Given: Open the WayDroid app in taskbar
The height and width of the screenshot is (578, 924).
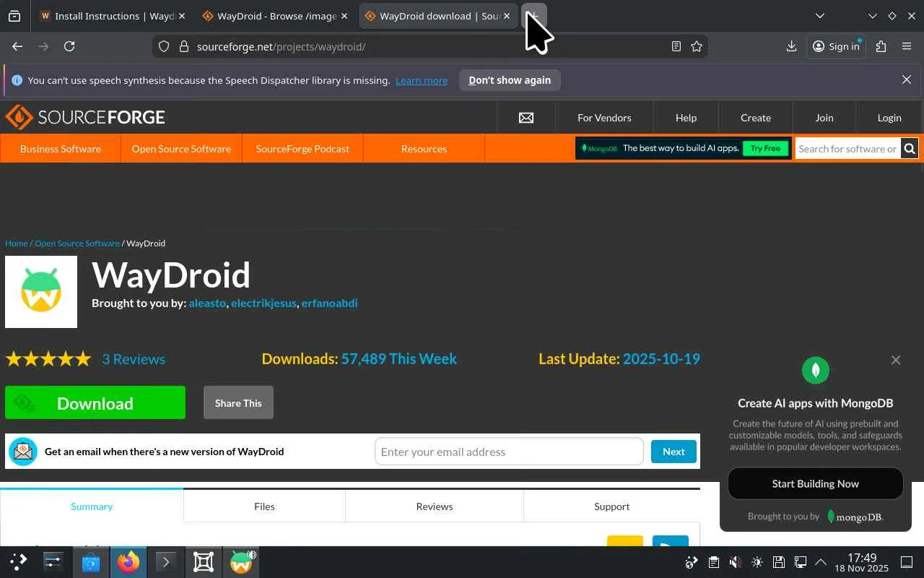Looking at the screenshot, I should pos(241,562).
